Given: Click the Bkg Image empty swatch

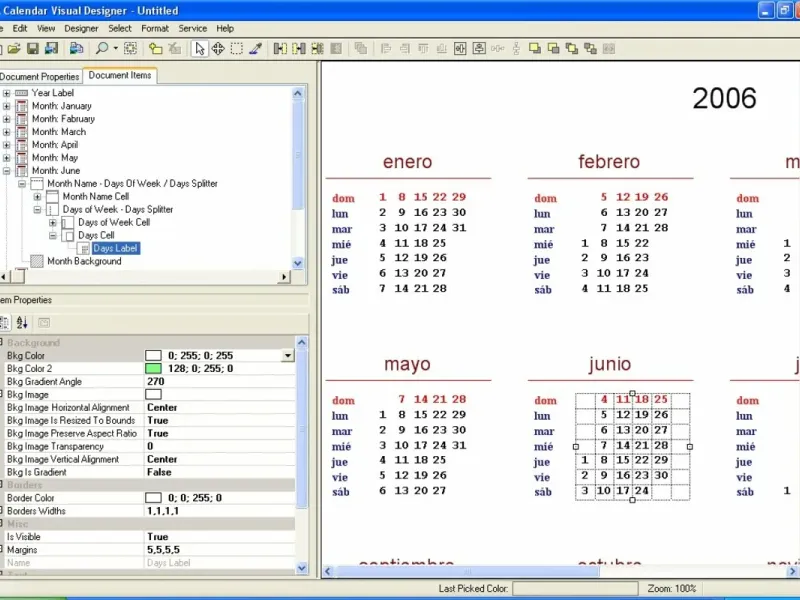Looking at the screenshot, I should (153, 394).
